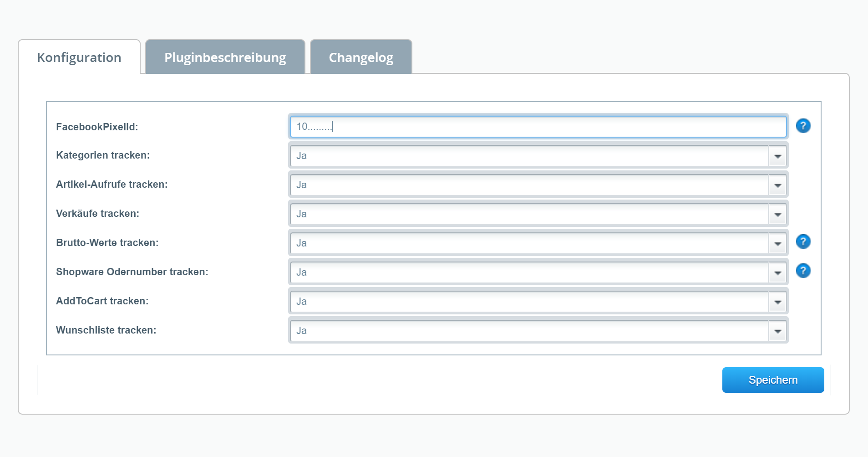Open help icon for FacebookPixelId field
The height and width of the screenshot is (457, 868).
point(803,126)
